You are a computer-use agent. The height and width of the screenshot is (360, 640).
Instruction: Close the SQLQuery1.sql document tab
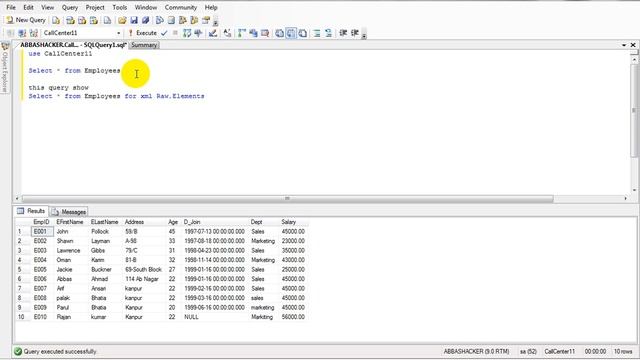click(x=633, y=45)
